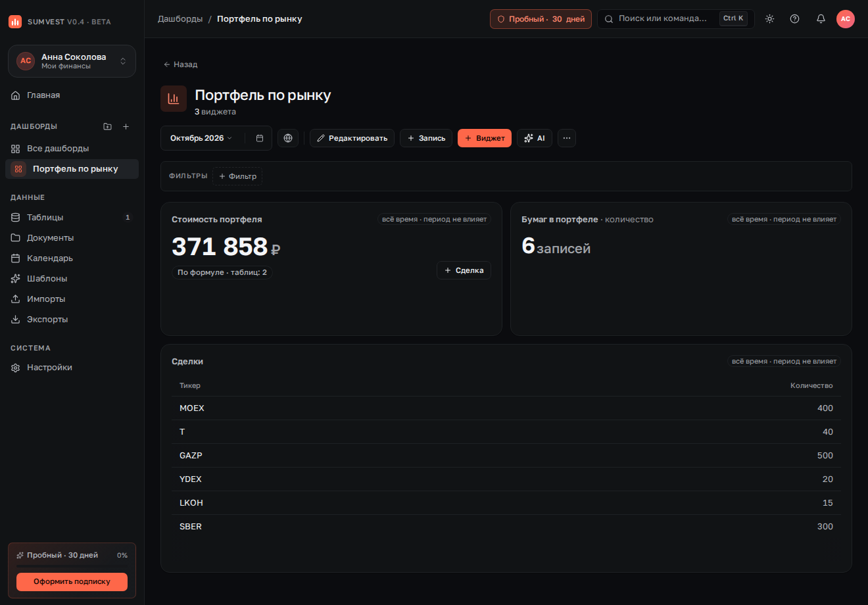Select the SBER row in Сделки table
868x605 pixels.
(x=506, y=526)
